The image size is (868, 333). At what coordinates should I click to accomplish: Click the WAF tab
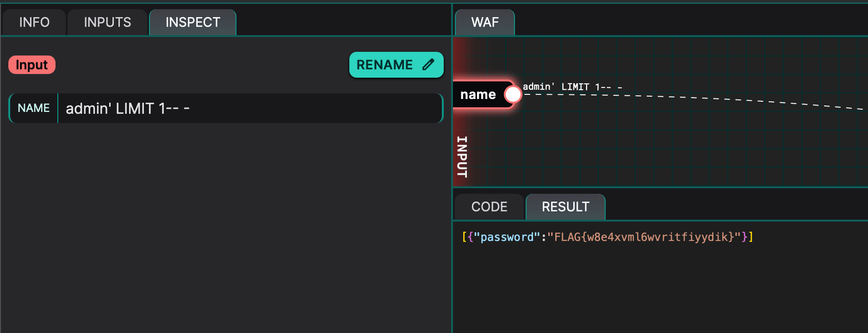(x=484, y=22)
